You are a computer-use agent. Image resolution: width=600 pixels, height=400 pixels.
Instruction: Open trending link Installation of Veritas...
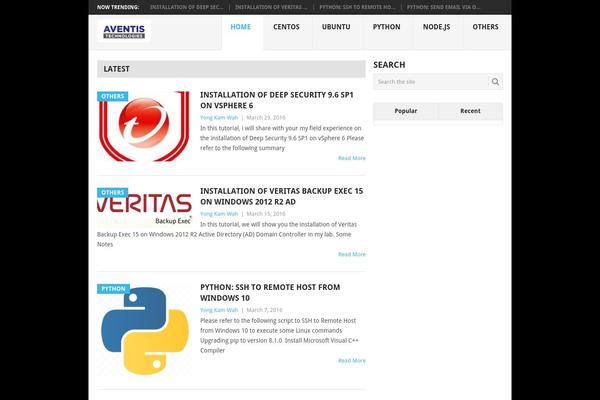271,7
